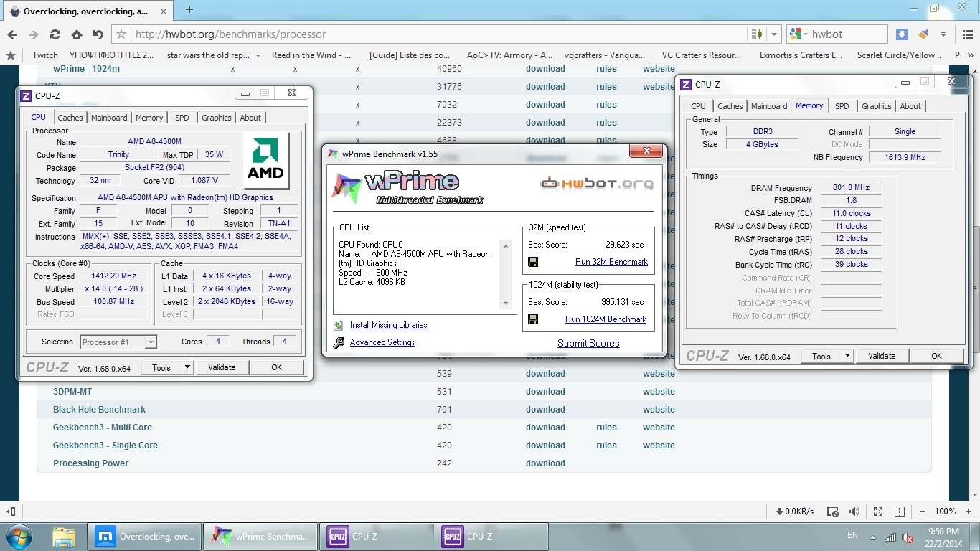
Task: Click Run 32M Benchmark link
Action: (x=611, y=262)
